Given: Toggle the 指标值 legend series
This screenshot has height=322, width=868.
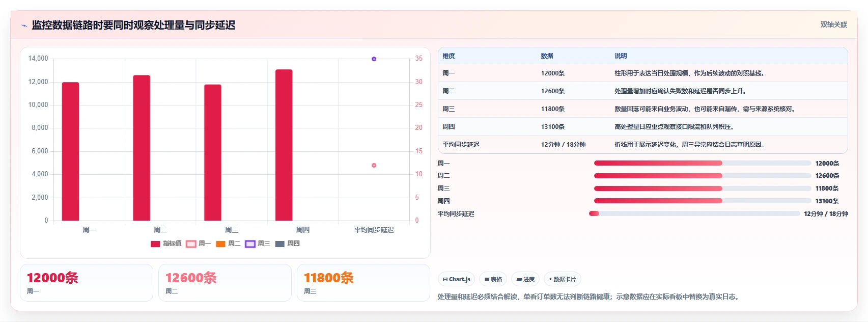Looking at the screenshot, I should coord(166,244).
